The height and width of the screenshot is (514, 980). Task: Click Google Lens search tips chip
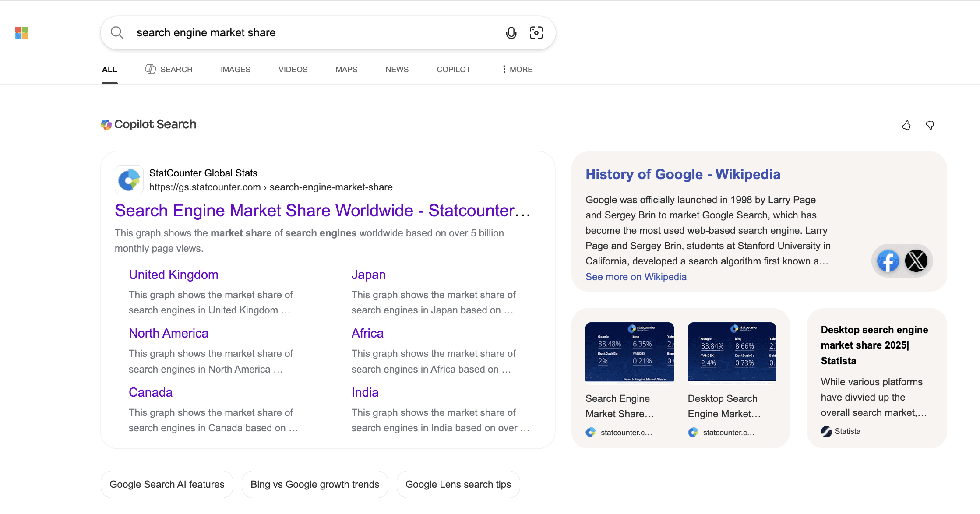458,485
